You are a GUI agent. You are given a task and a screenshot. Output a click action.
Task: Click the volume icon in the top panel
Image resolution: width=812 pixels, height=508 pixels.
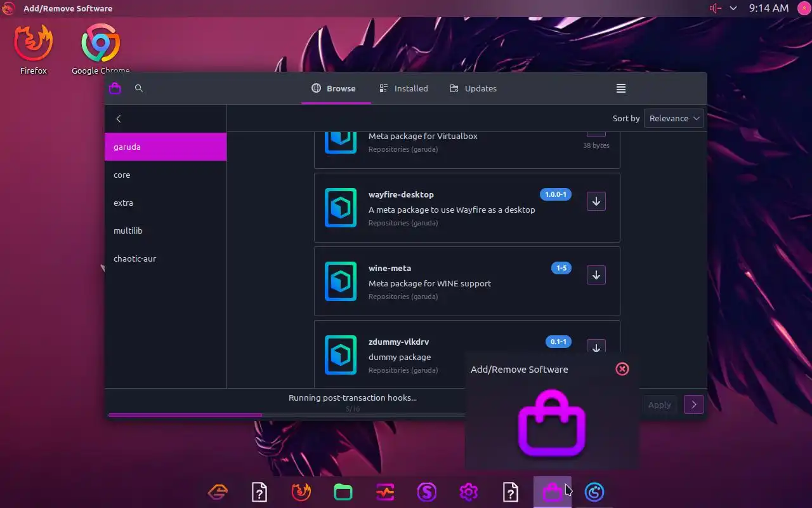[x=716, y=8]
